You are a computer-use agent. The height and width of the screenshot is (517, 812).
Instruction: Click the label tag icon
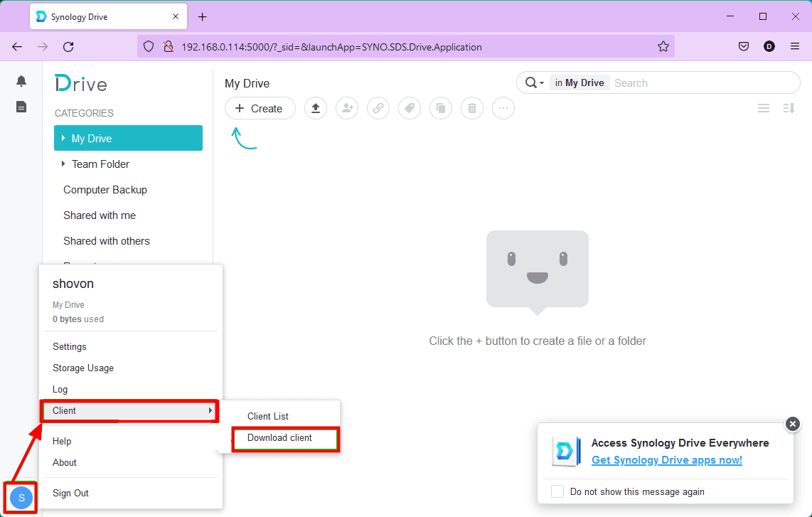pyautogui.click(x=410, y=108)
